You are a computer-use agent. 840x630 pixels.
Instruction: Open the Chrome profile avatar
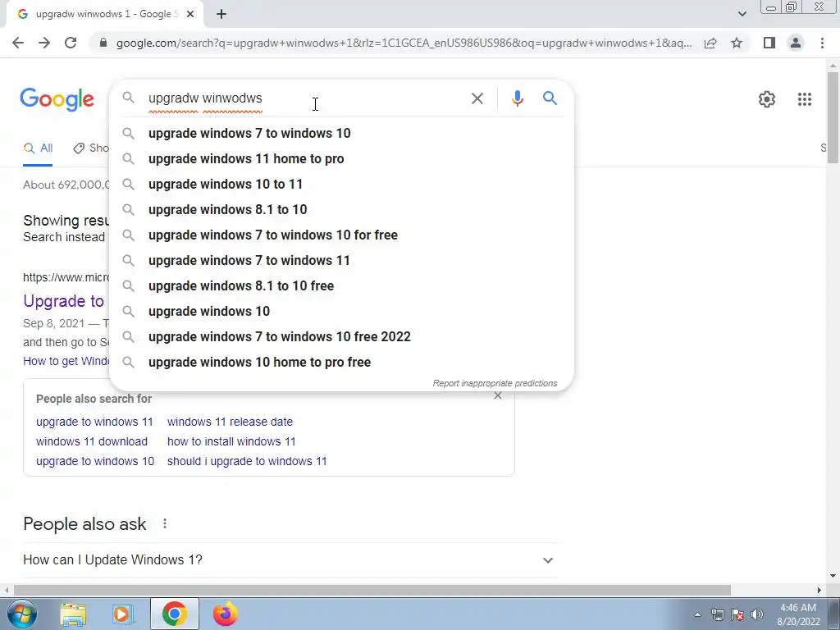pyautogui.click(x=796, y=43)
